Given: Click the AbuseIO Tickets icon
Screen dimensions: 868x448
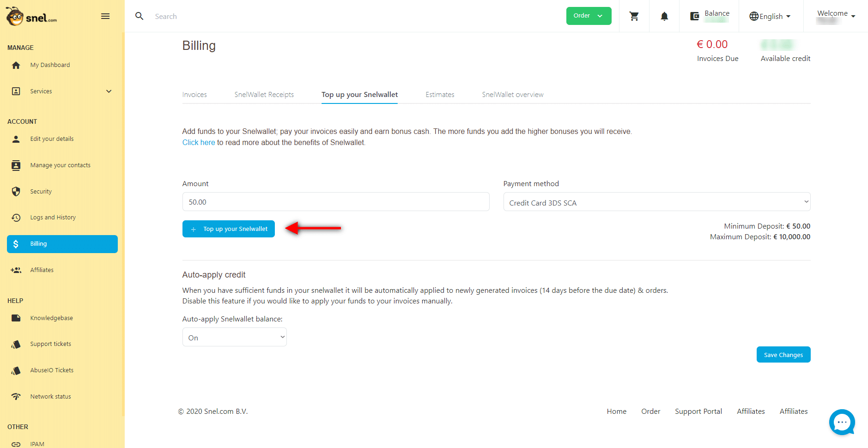Looking at the screenshot, I should click(16, 370).
